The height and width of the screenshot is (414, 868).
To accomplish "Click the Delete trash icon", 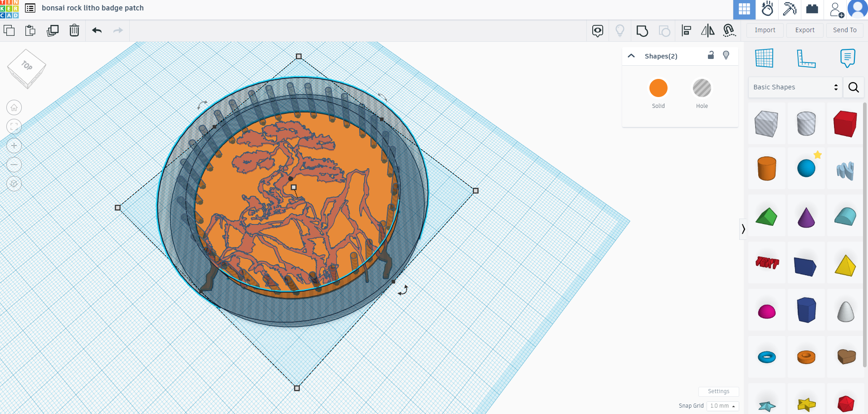I will click(x=74, y=30).
